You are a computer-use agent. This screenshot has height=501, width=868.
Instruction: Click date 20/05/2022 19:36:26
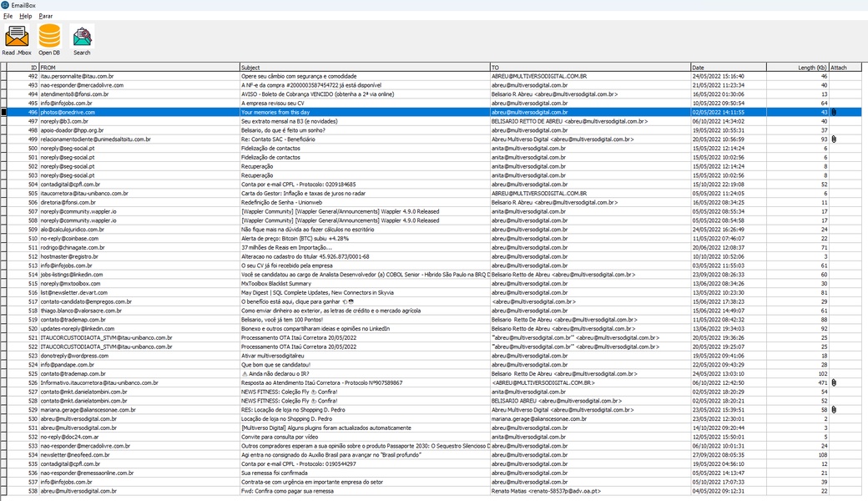(718, 337)
